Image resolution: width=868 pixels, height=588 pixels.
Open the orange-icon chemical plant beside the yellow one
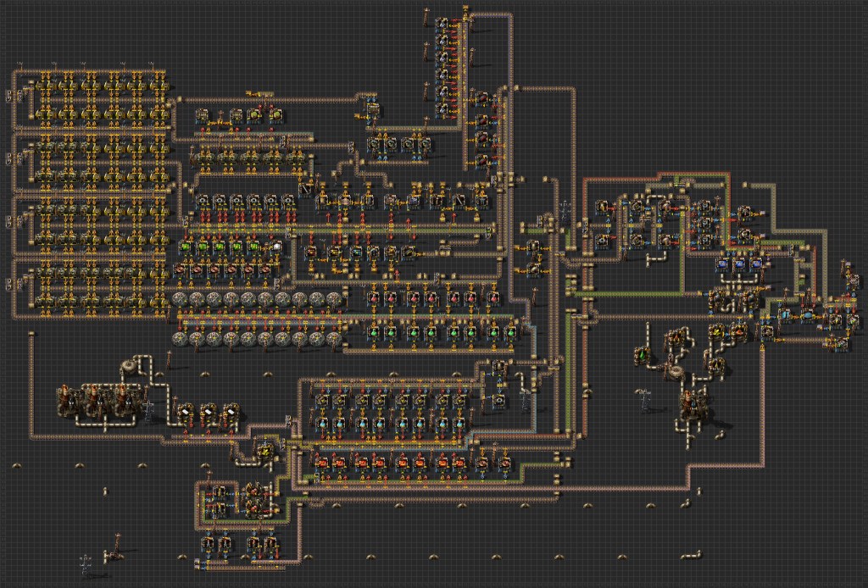(739, 332)
